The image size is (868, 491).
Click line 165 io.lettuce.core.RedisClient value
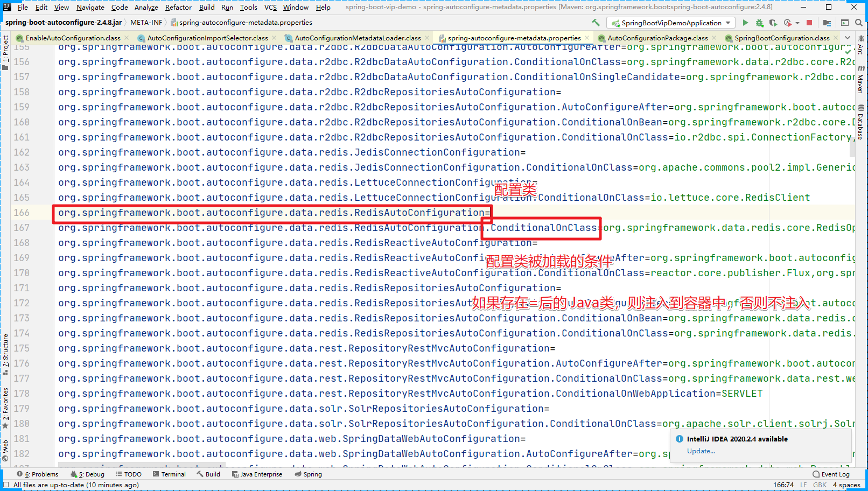(x=730, y=198)
